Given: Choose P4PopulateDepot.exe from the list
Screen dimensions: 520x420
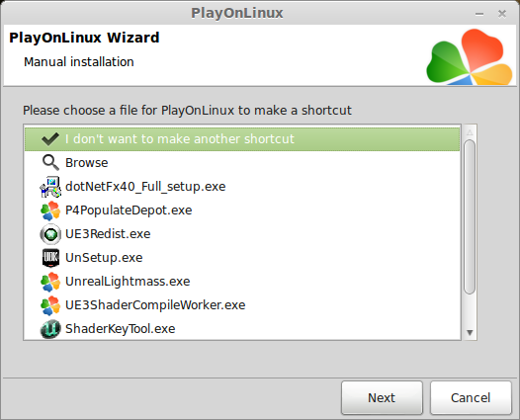Looking at the screenshot, I should [242, 210].
